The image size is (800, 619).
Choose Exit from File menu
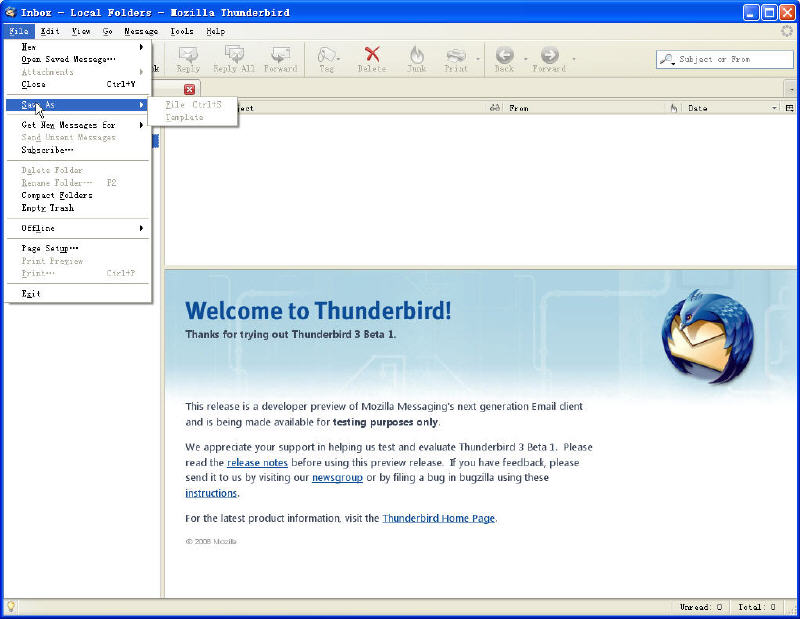click(77, 294)
